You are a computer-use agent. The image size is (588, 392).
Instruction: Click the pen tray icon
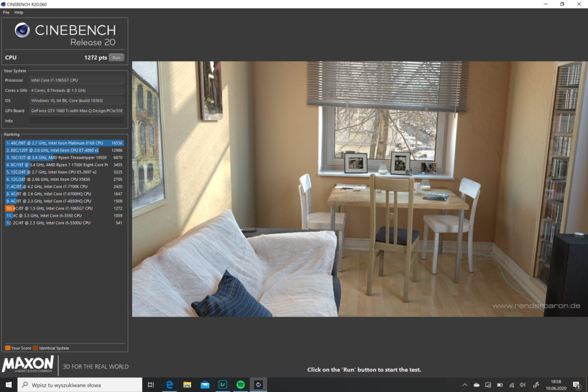point(536,385)
